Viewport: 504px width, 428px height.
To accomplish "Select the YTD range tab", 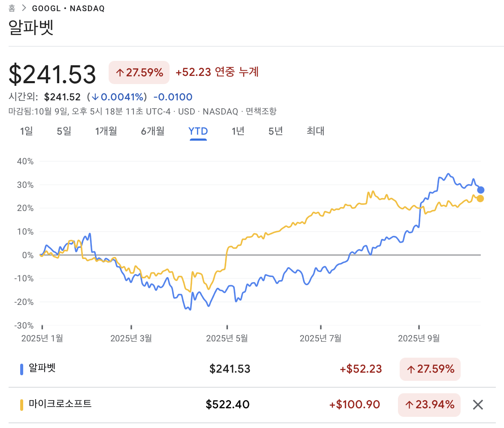I will 198,131.
